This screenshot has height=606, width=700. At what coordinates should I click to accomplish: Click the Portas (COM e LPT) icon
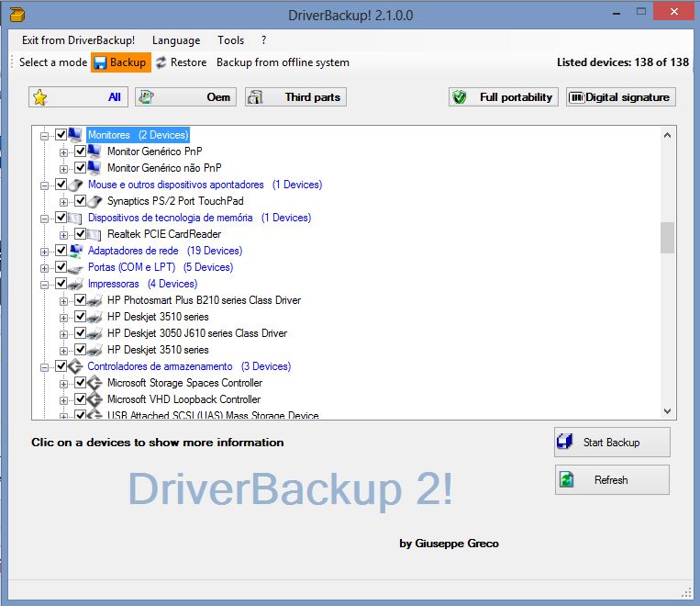tap(76, 268)
